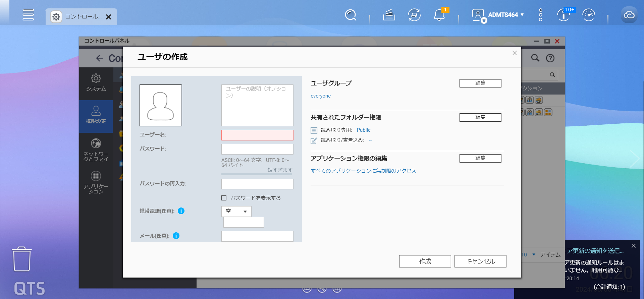Click the control panel help question icon
The height and width of the screenshot is (299, 644).
550,58
